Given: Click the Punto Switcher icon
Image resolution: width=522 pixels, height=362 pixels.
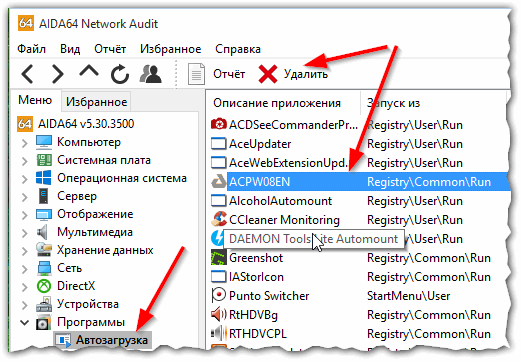Looking at the screenshot, I should point(219,295).
